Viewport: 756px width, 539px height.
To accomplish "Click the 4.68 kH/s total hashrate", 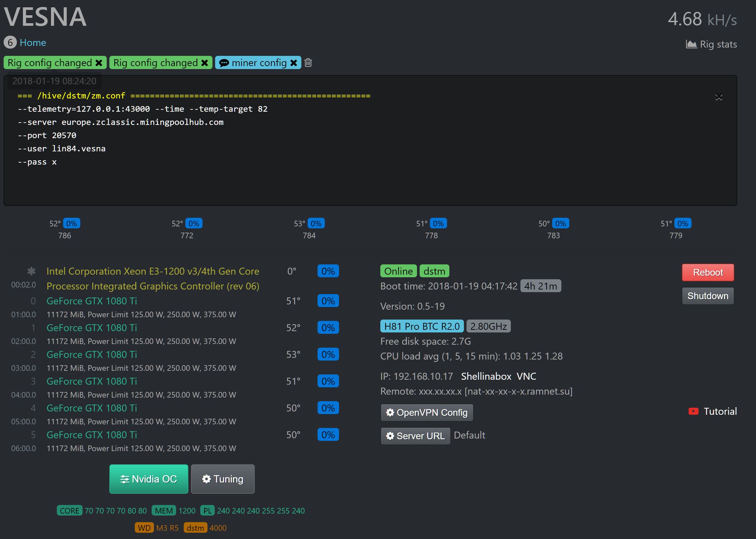I will click(x=702, y=19).
